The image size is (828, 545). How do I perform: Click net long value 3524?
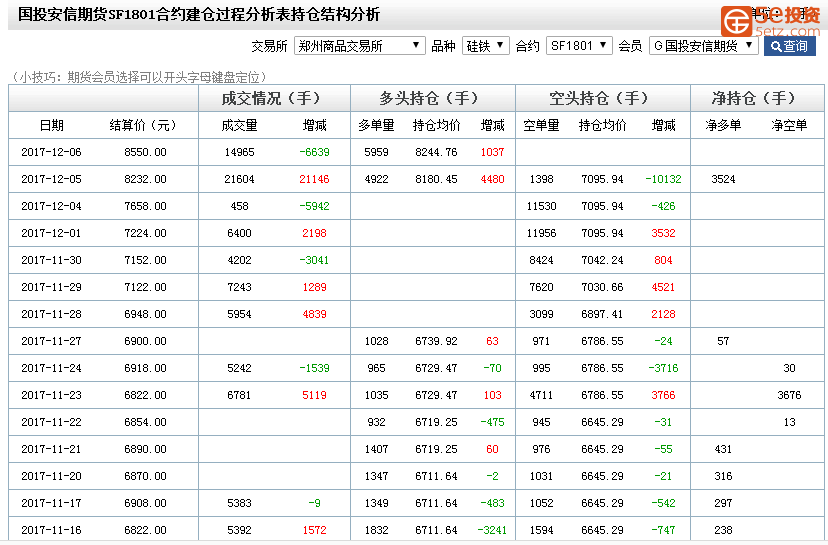tap(723, 179)
